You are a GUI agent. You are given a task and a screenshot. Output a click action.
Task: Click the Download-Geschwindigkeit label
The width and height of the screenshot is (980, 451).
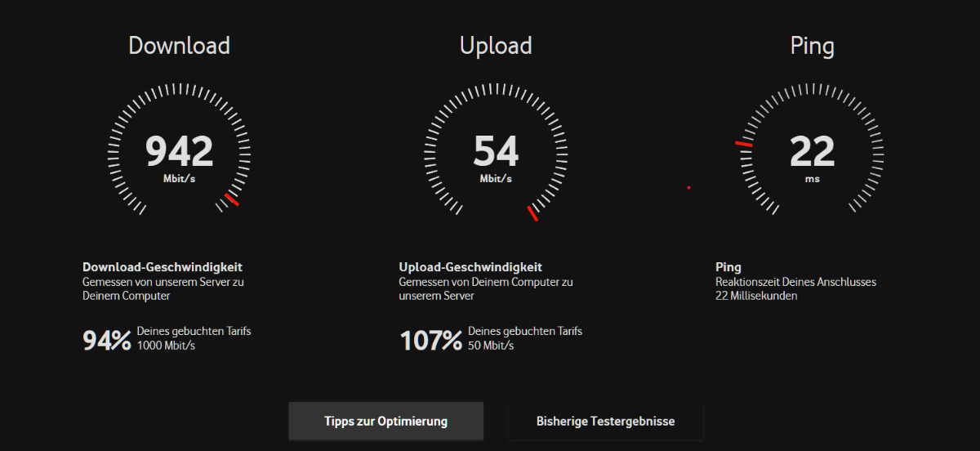[163, 267]
